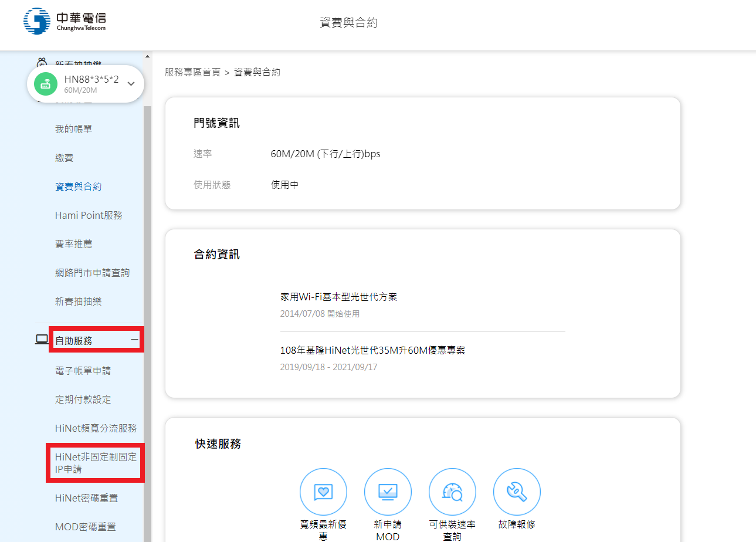Collapse 自助服務 with the minus sign
756x542 pixels.
(x=134, y=340)
